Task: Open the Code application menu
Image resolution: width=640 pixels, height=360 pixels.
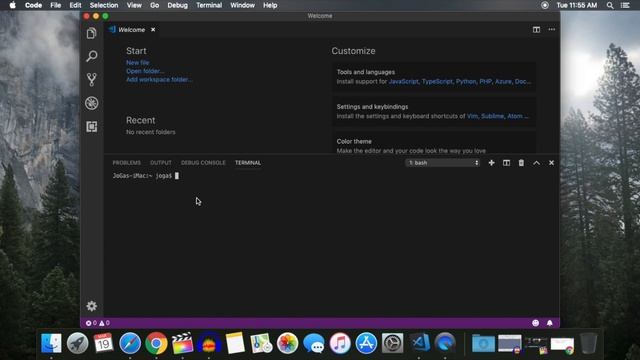Action: click(33, 5)
